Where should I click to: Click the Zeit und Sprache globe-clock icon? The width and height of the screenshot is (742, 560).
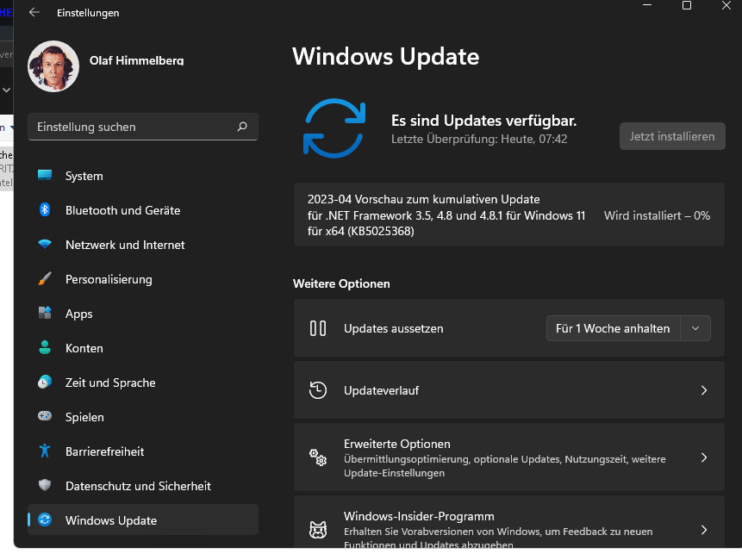point(45,382)
